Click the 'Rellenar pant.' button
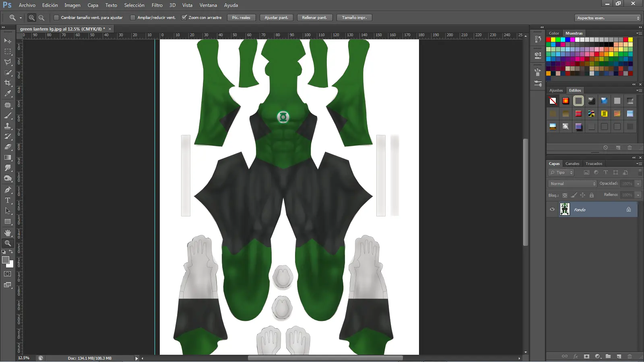644x362 pixels. [x=314, y=18]
